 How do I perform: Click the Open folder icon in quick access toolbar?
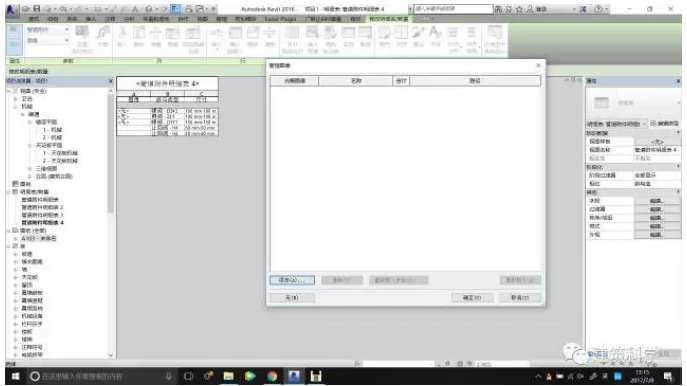[26, 8]
